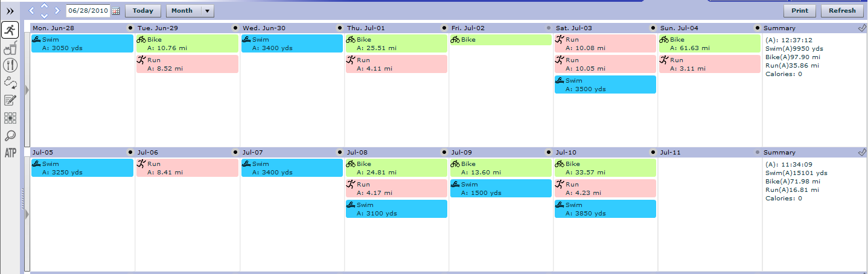Expand the sidebar with double chevron
This screenshot has height=274, width=868.
point(10,11)
